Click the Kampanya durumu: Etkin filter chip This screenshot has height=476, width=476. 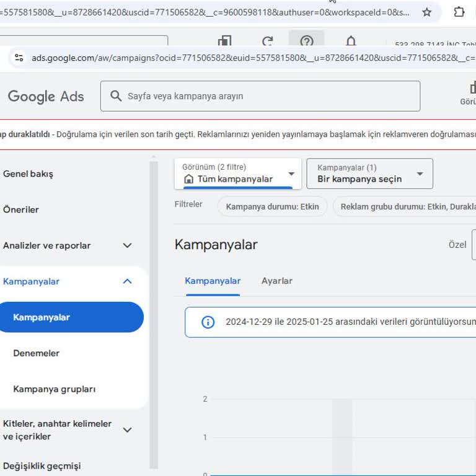[x=272, y=206]
